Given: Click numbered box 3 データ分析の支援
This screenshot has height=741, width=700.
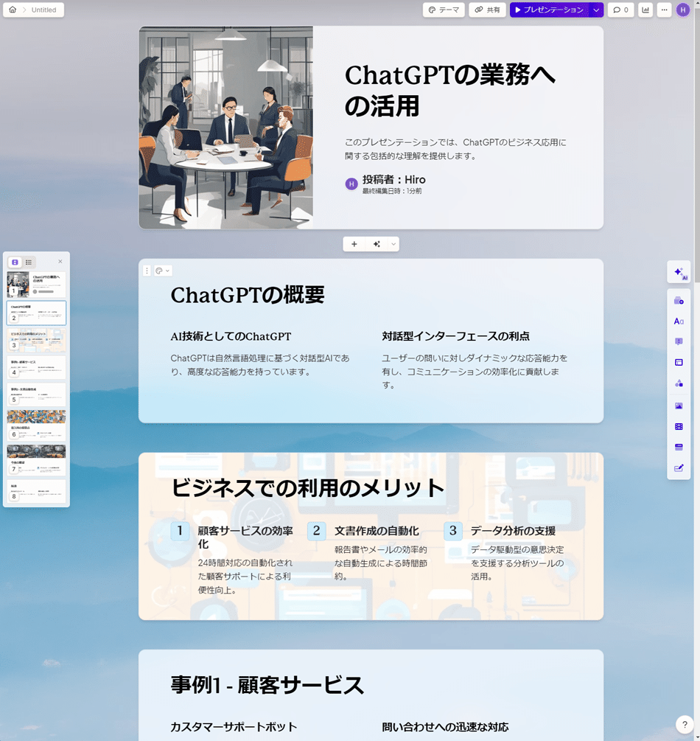Looking at the screenshot, I should pos(453,531).
